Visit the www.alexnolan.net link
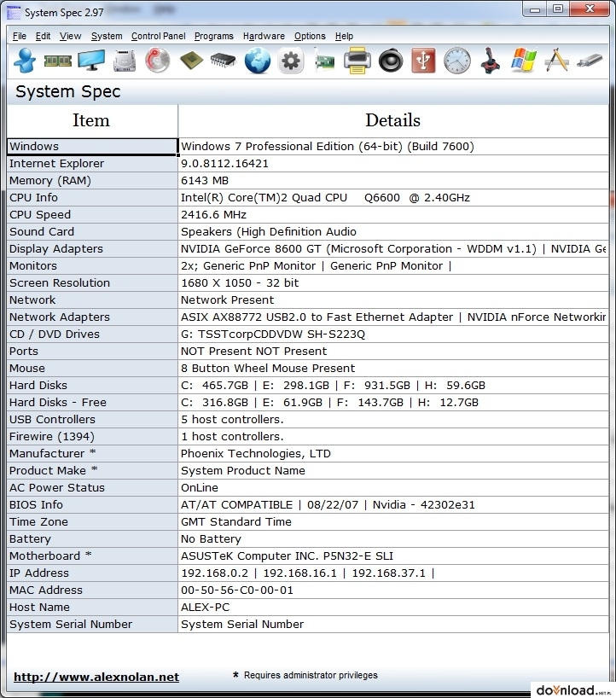The height and width of the screenshot is (698, 616). click(96, 677)
